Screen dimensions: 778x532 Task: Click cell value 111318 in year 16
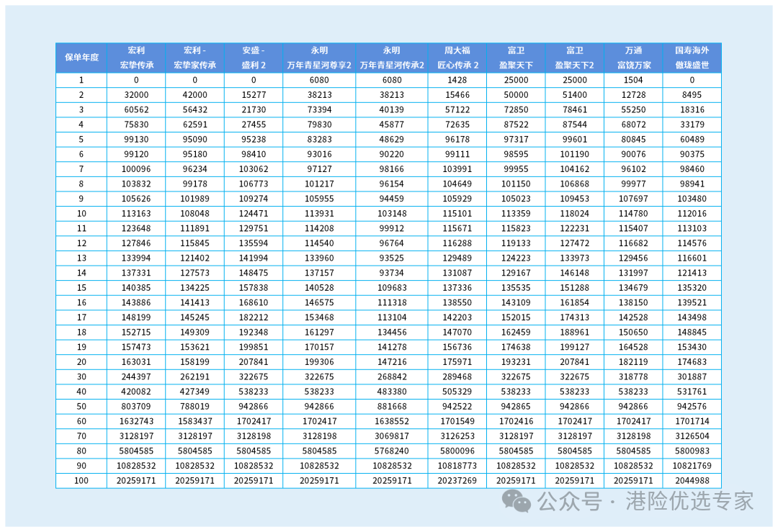[x=391, y=302]
